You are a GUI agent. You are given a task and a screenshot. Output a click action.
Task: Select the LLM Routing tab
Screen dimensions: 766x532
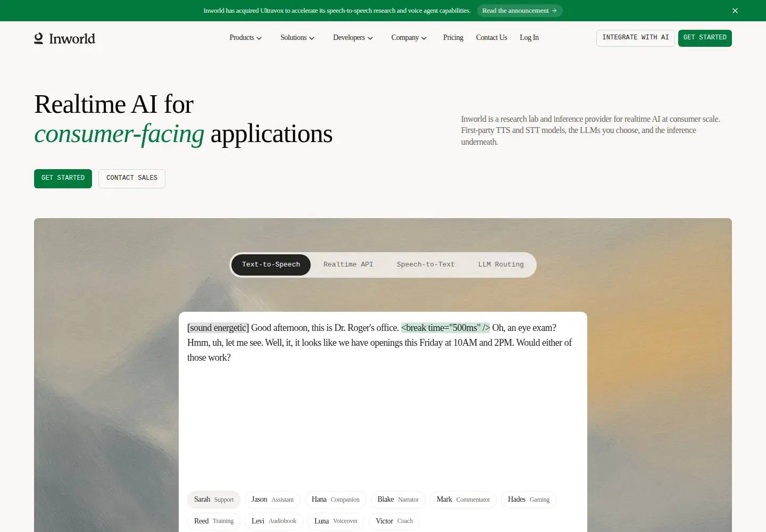(501, 264)
